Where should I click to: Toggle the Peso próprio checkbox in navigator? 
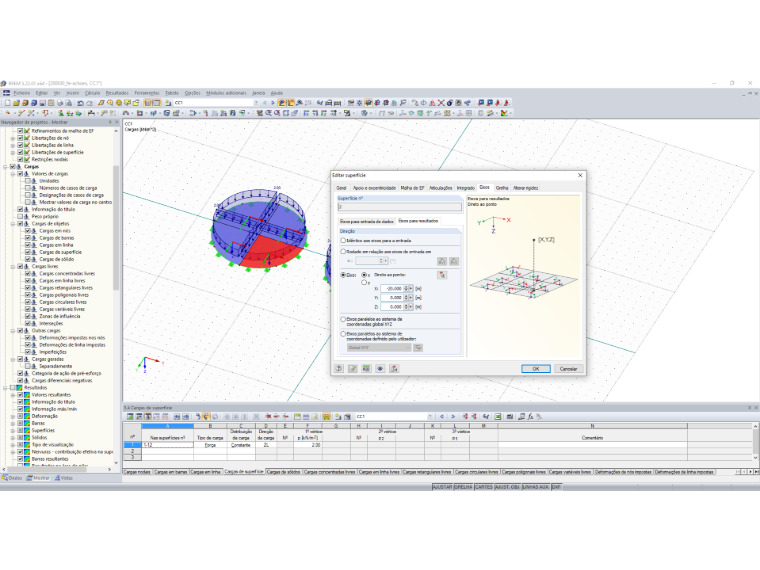20,217
